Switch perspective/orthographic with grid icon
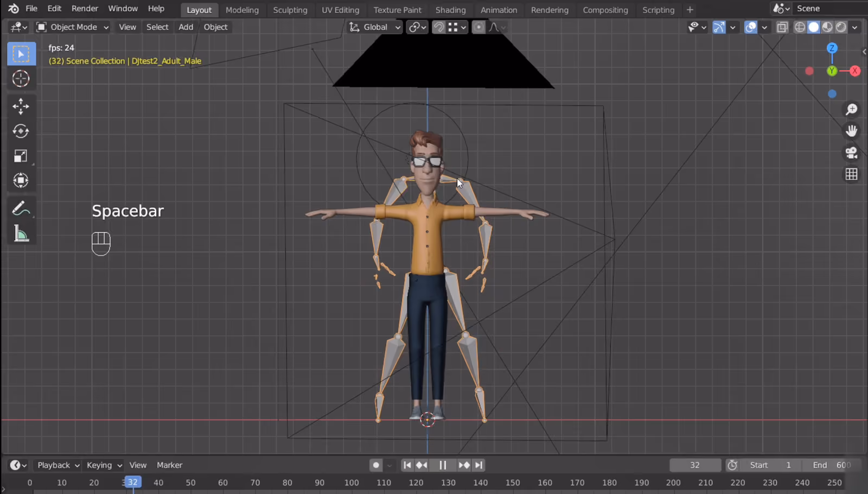Screen dimensions: 868x494 pos(852,174)
